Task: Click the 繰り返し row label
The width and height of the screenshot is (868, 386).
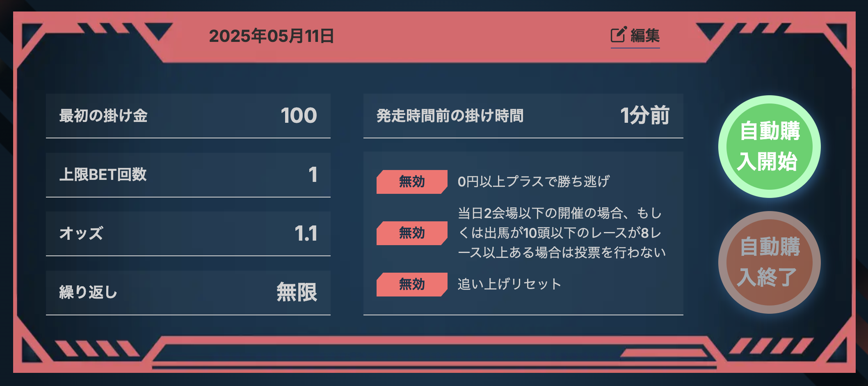Action: tap(88, 292)
